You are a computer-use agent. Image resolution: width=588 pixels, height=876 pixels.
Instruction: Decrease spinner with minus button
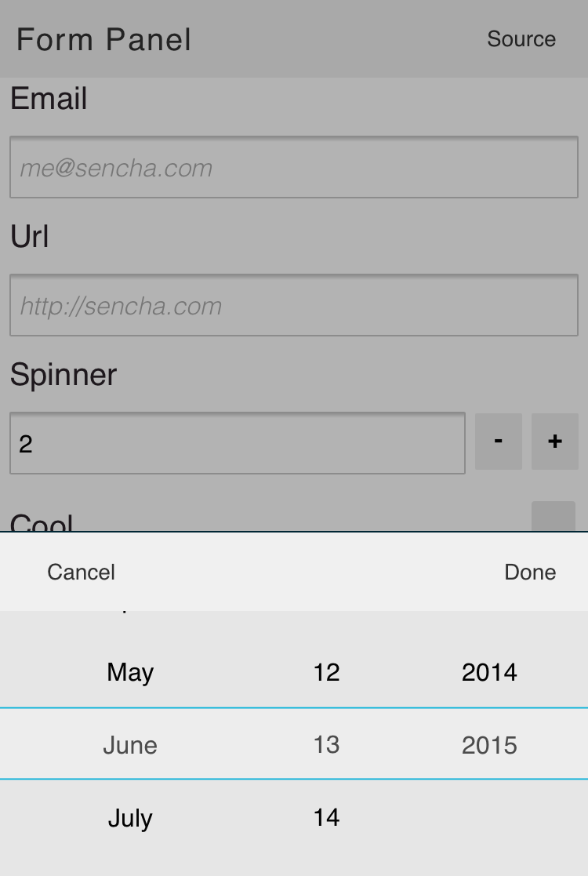498,442
